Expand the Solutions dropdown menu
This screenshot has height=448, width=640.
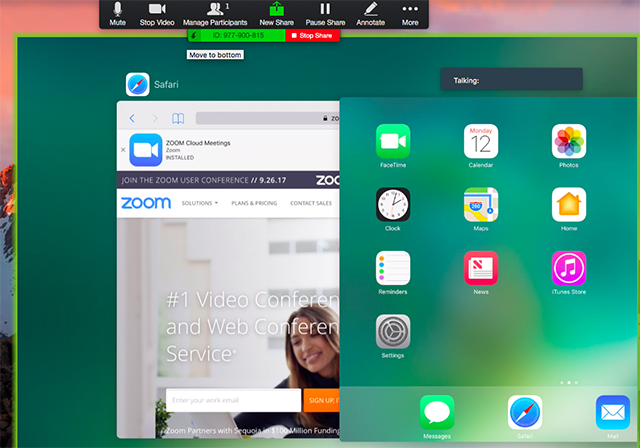(200, 203)
